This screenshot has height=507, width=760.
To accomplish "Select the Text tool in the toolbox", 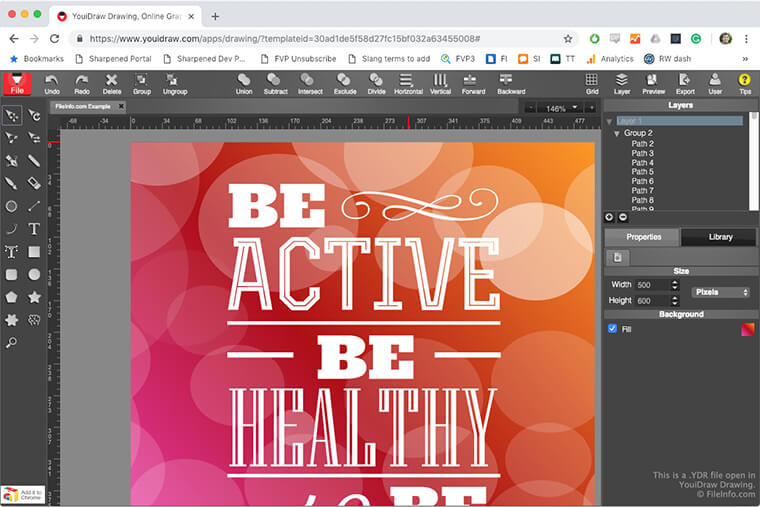I will tap(34, 229).
